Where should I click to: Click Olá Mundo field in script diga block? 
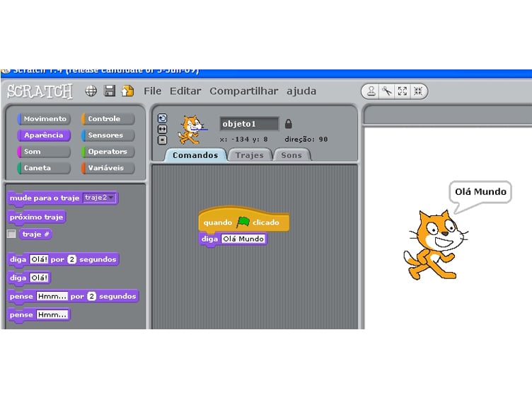pyautogui.click(x=243, y=239)
